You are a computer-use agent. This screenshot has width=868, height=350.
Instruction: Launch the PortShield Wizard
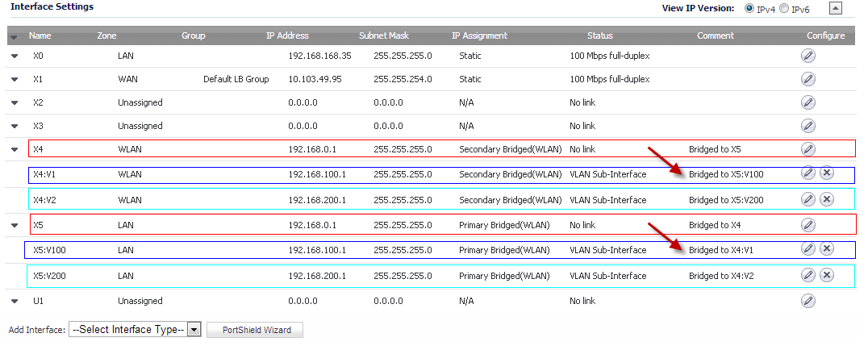[257, 330]
